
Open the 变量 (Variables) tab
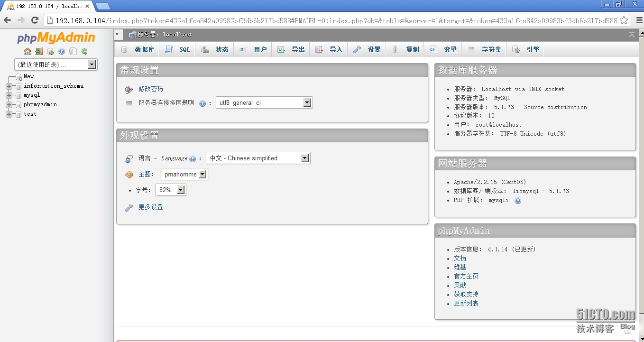click(443, 49)
